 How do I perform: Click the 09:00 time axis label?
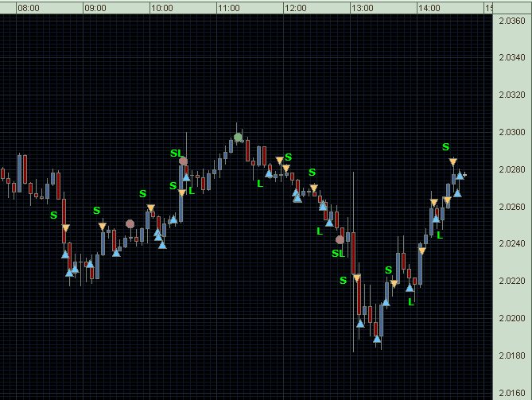[95, 8]
